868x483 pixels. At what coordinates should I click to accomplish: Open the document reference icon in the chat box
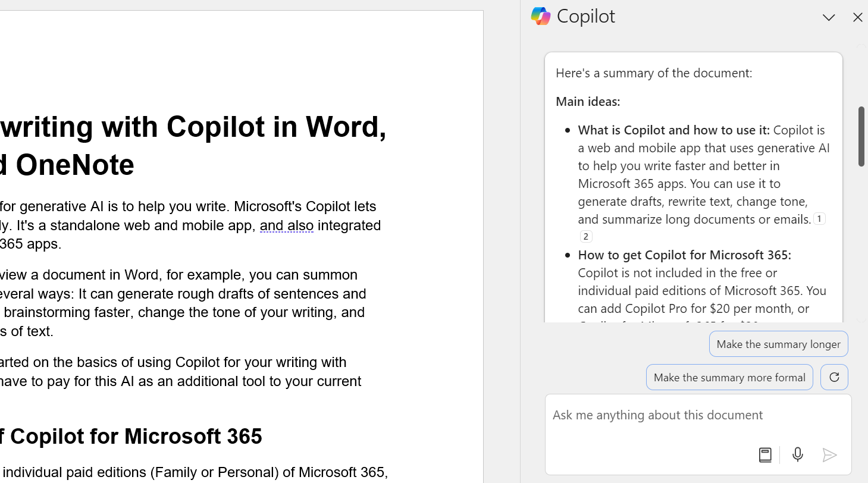coord(765,454)
